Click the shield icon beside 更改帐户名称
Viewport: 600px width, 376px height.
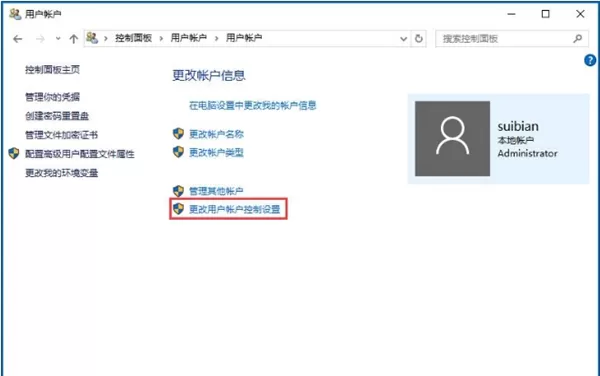click(178, 133)
